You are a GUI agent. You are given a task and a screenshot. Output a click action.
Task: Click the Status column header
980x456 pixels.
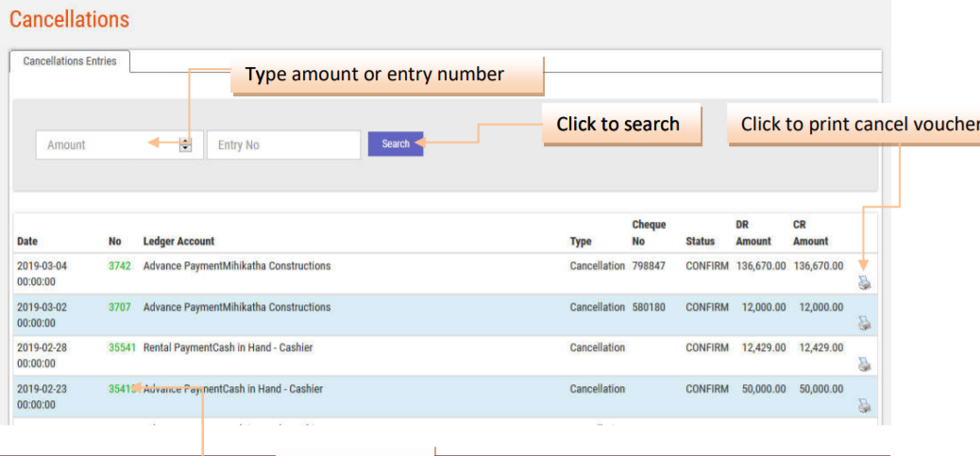(701, 242)
